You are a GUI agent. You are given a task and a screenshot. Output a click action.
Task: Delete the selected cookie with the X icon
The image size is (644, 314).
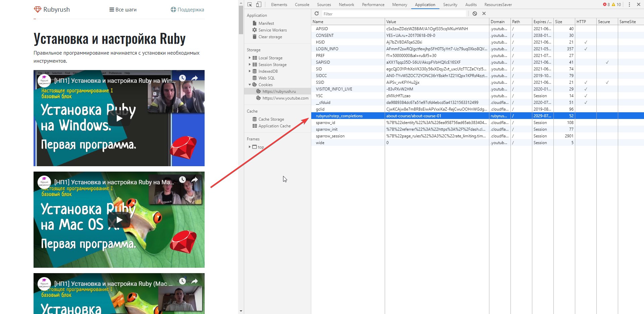[x=484, y=13]
